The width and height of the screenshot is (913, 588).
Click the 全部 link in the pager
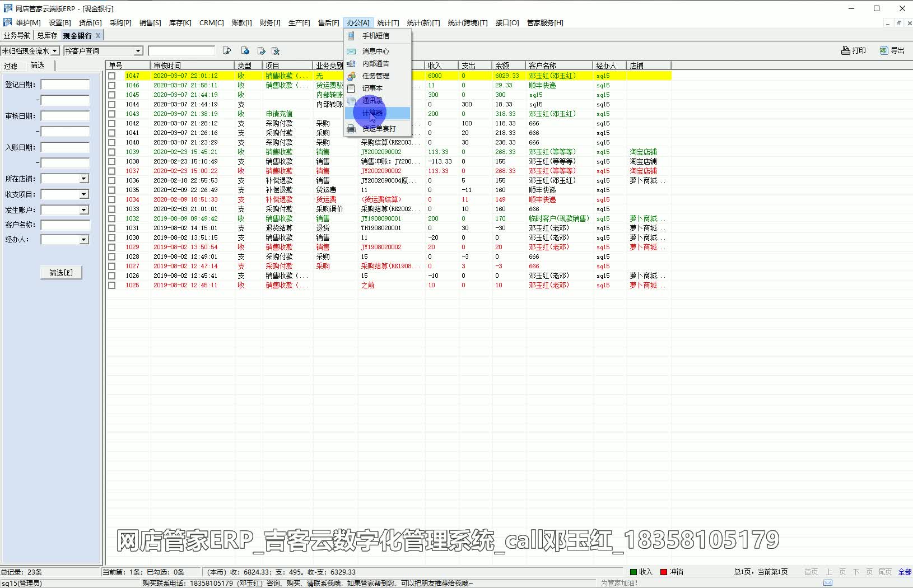905,572
